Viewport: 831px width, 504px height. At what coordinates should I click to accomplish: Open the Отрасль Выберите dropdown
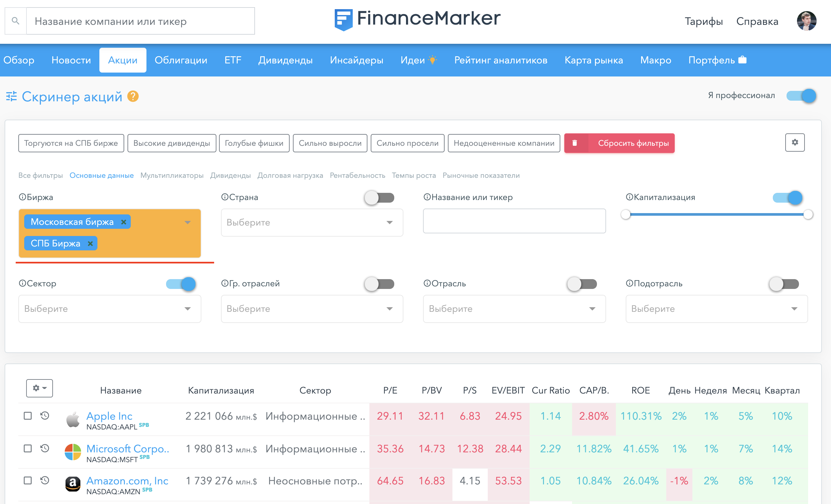(514, 309)
